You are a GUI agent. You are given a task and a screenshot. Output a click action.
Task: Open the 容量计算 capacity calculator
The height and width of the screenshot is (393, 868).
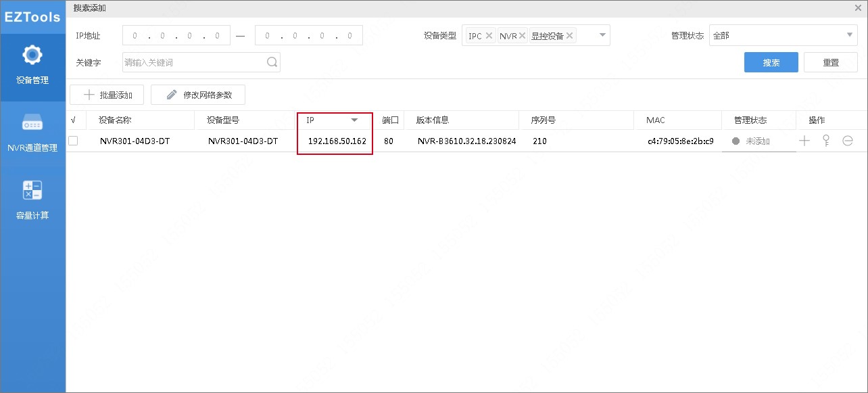[32, 201]
